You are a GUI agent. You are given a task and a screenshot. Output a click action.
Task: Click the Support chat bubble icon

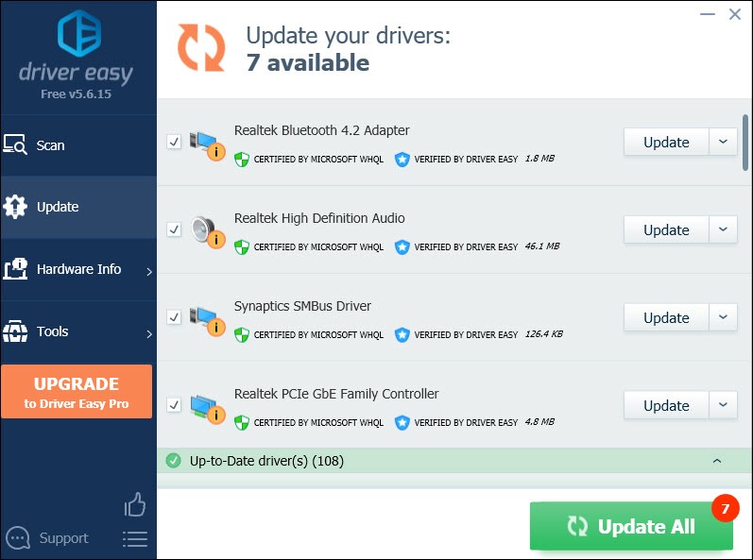[18, 538]
